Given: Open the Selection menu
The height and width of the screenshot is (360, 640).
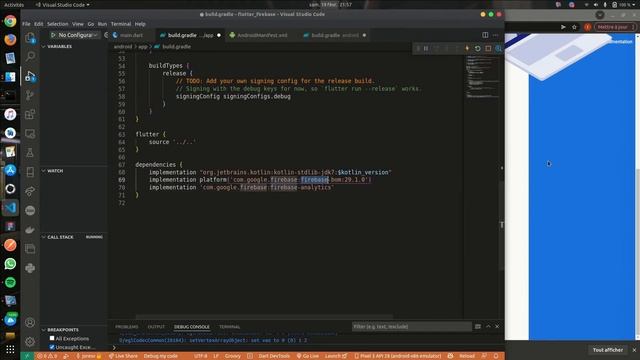Looking at the screenshot, I should [58, 24].
